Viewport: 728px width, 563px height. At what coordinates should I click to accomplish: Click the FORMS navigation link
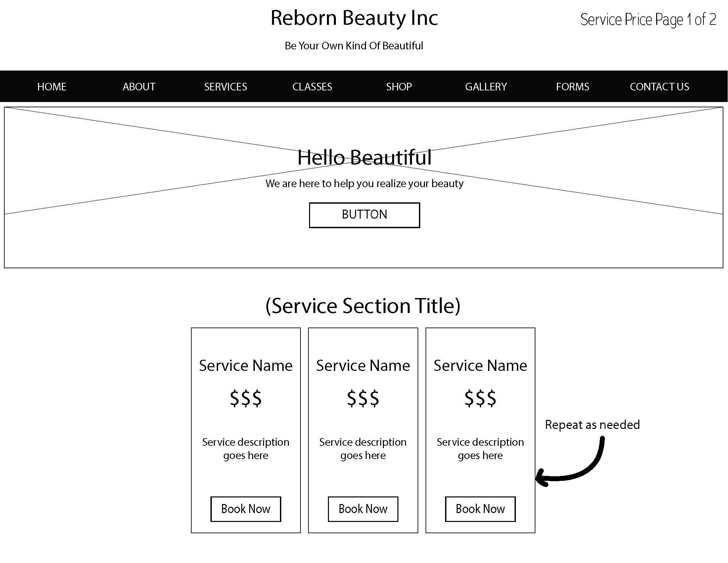[x=572, y=86]
